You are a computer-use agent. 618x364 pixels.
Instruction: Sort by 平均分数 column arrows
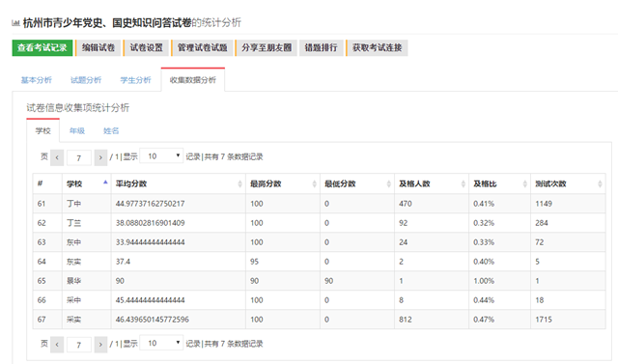(239, 184)
